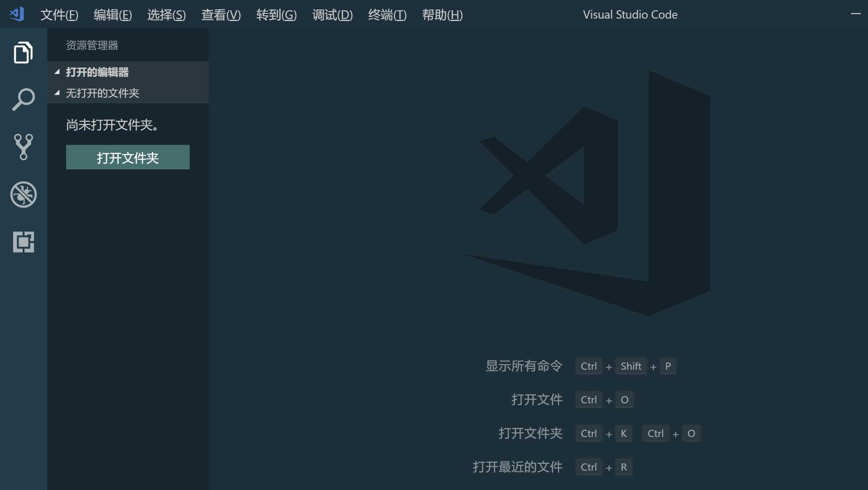Open the 转到(G) menu
Viewport: 868px width, 490px height.
276,15
